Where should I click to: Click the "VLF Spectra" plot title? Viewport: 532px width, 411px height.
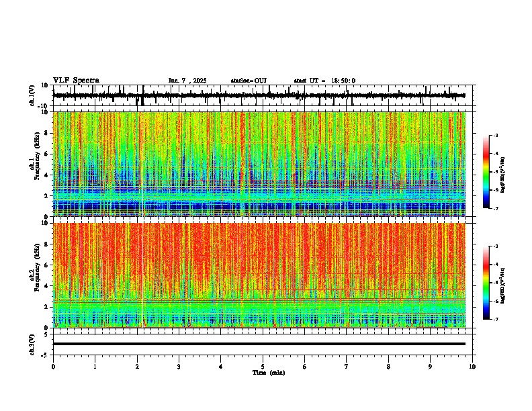click(76, 81)
